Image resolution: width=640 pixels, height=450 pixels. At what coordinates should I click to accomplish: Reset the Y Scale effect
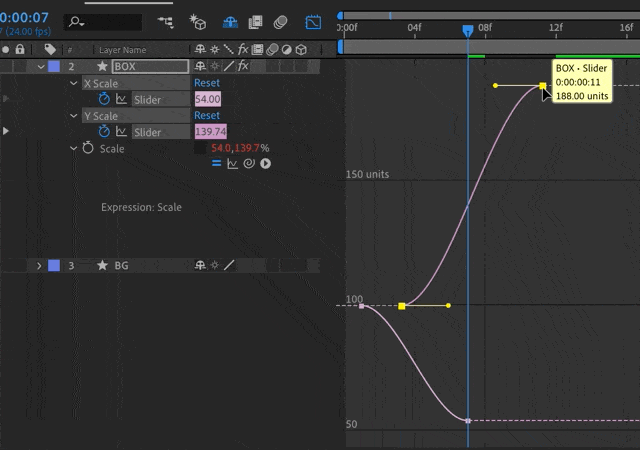[x=207, y=116]
